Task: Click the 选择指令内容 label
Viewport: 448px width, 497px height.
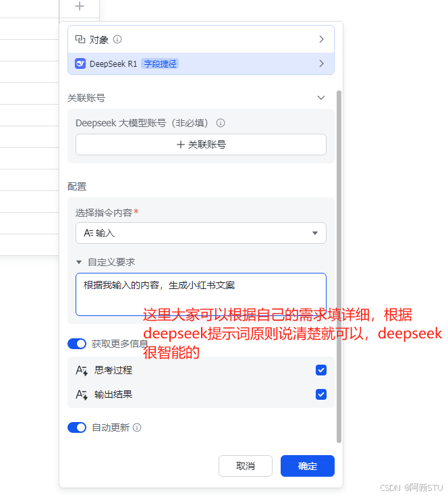Action: click(104, 213)
